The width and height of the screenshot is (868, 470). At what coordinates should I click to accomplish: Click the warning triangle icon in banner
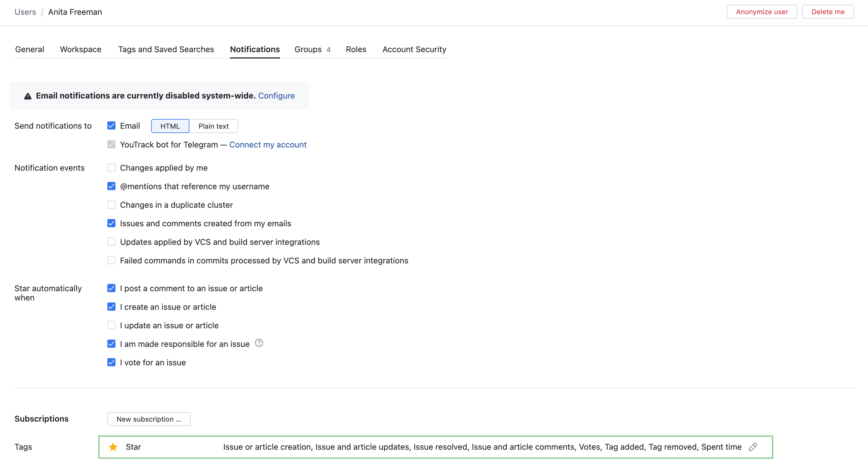pyautogui.click(x=28, y=96)
